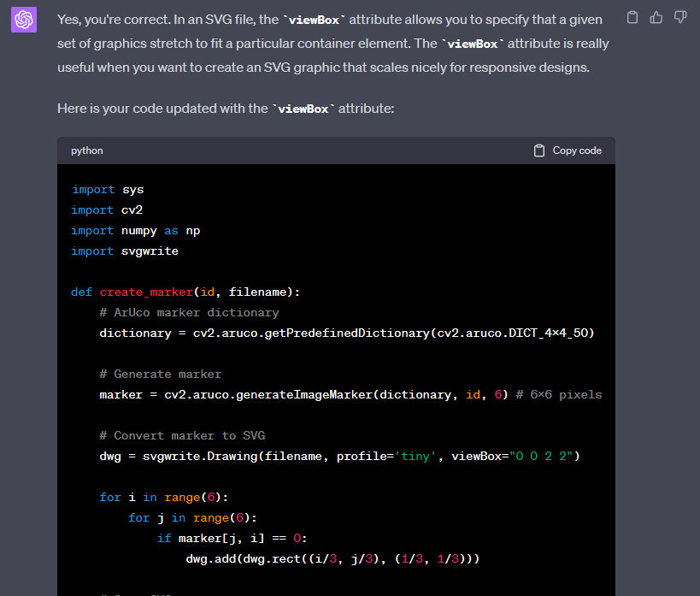Image resolution: width=700 pixels, height=596 pixels.
Task: Select the 'import svgwrite' line
Action: 125,251
